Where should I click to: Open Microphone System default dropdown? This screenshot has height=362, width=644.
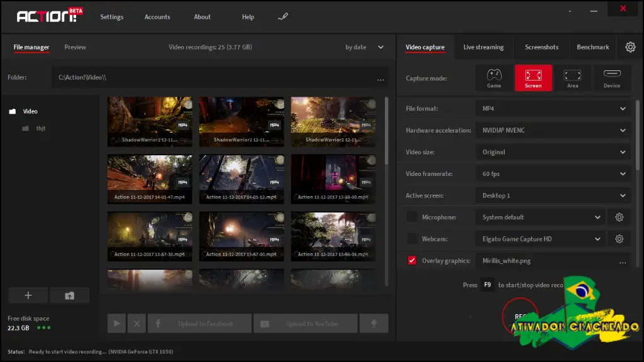click(540, 217)
